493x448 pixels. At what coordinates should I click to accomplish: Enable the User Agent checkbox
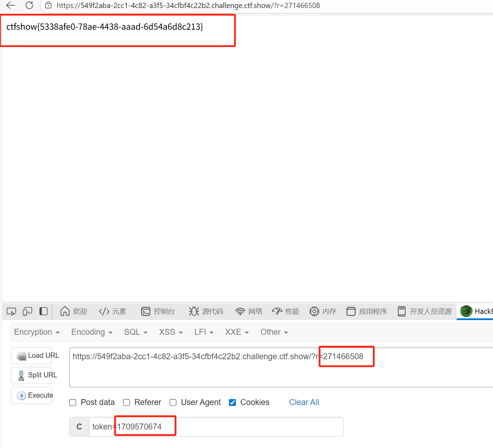point(173,403)
